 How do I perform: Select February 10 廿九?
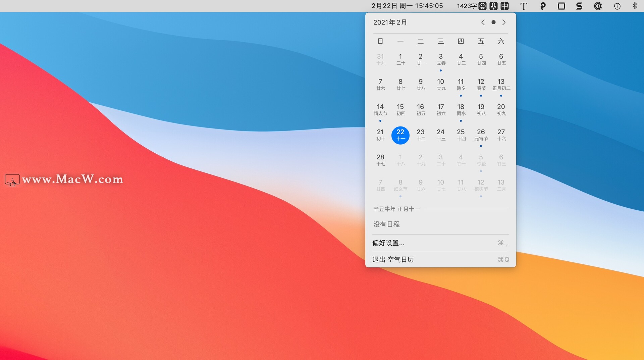441,85
